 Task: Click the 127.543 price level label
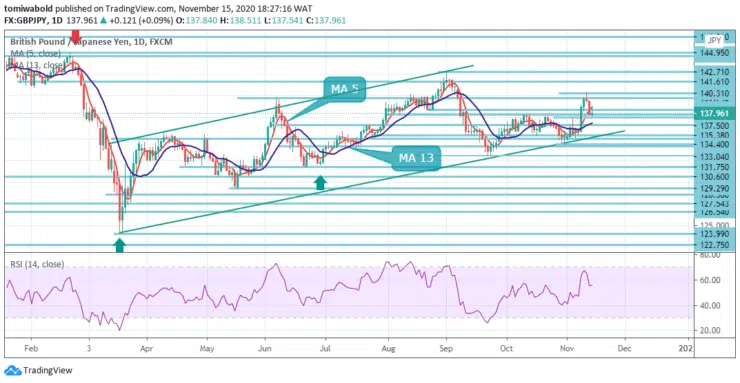pos(715,204)
